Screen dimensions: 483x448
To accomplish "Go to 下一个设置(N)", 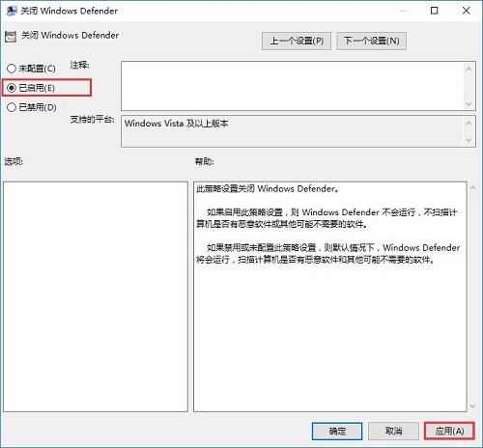I will (372, 41).
